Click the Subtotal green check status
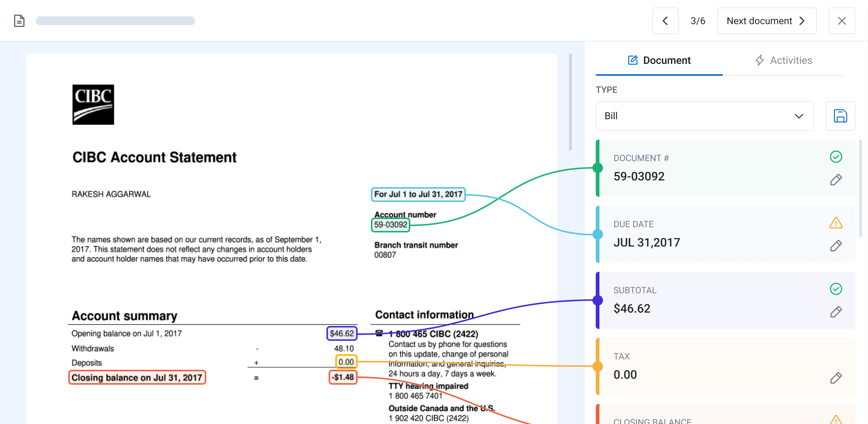 click(836, 289)
